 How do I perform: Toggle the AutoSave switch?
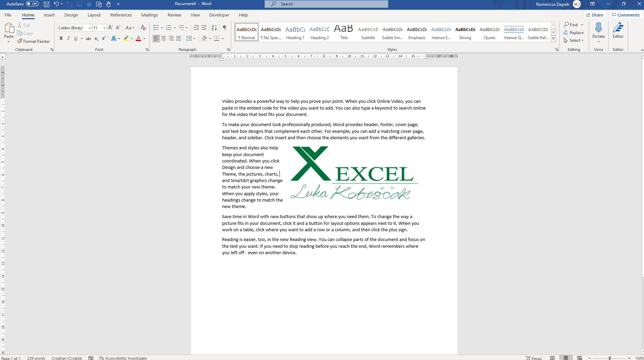point(32,4)
